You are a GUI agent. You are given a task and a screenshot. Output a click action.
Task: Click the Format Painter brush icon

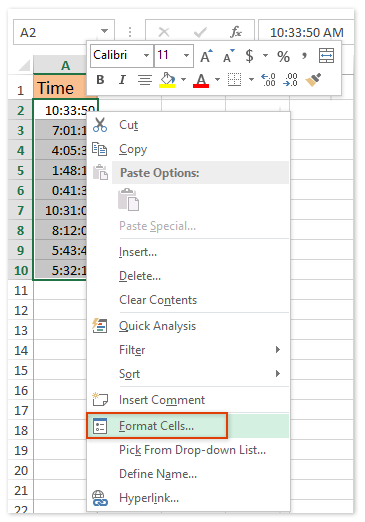pos(313,80)
